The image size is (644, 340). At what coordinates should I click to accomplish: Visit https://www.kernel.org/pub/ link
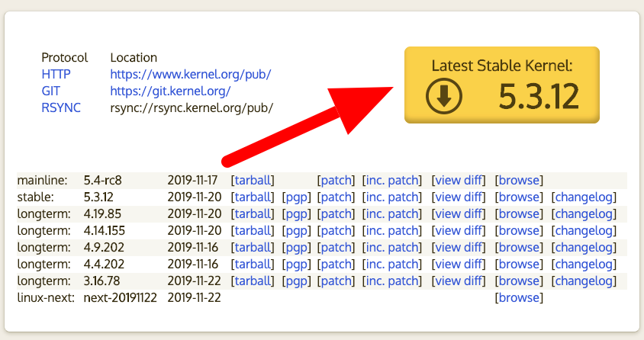(x=191, y=74)
